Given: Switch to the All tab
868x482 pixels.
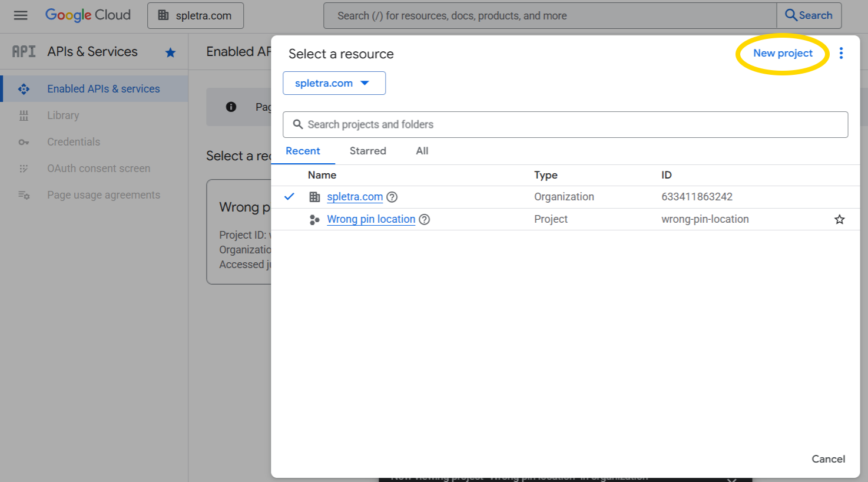Looking at the screenshot, I should 422,151.
